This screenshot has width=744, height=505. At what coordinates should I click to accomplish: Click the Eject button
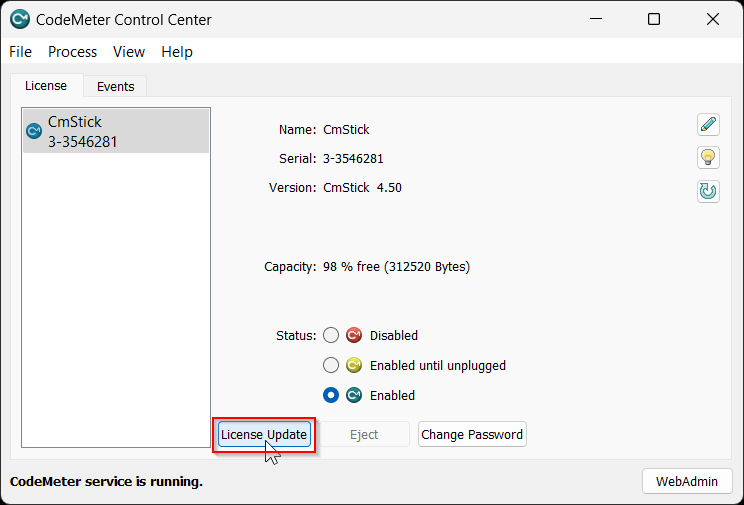[x=364, y=435]
